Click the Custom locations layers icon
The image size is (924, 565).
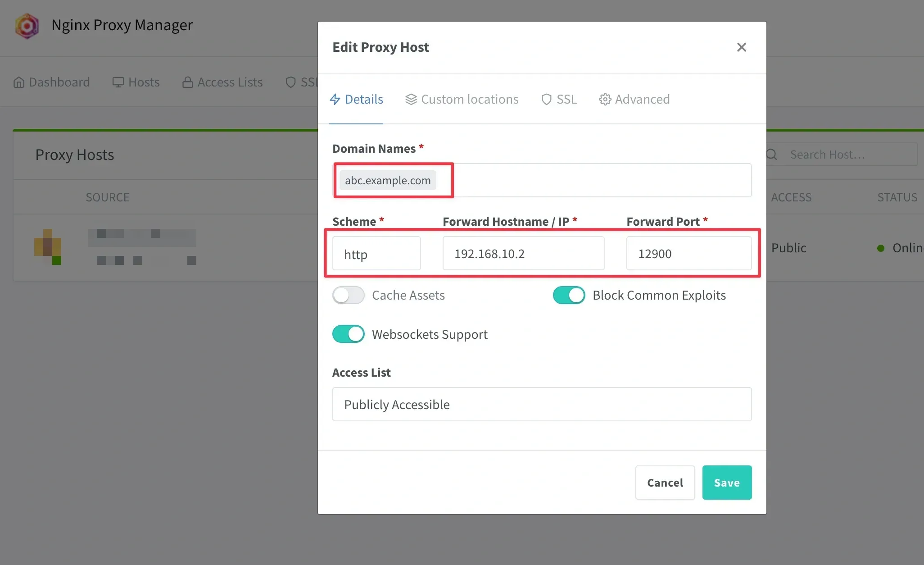(411, 99)
